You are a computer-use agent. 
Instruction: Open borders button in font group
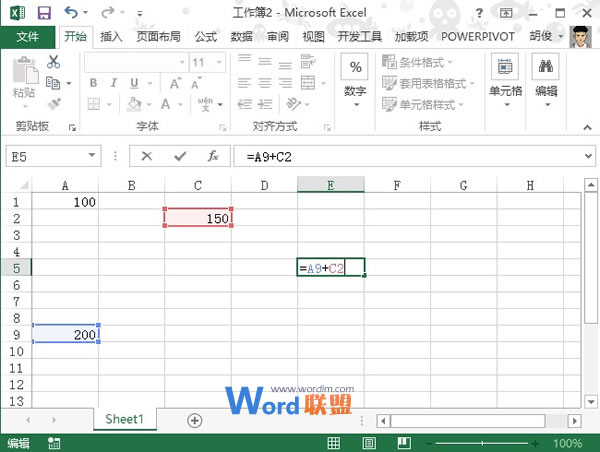tap(94, 104)
